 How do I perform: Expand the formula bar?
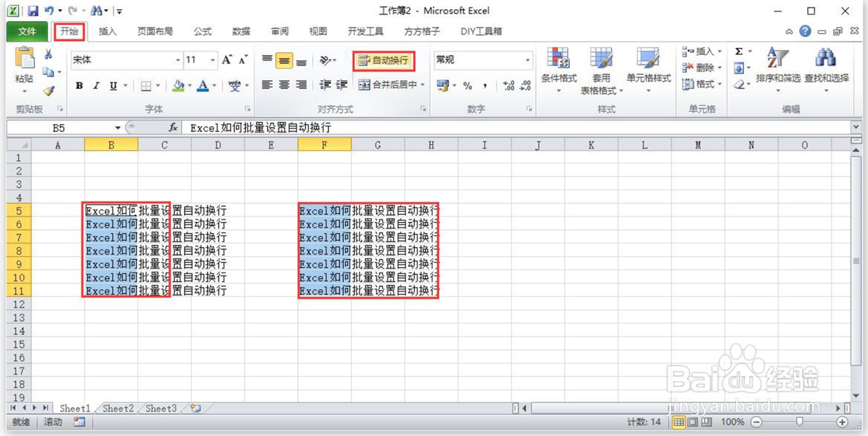click(x=856, y=127)
